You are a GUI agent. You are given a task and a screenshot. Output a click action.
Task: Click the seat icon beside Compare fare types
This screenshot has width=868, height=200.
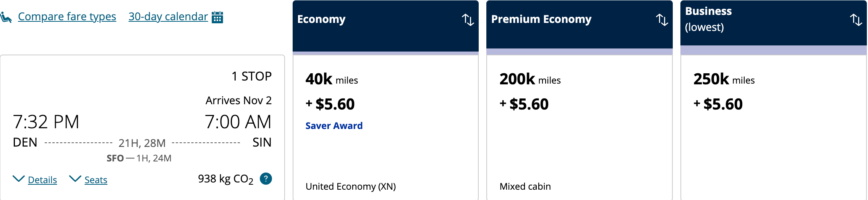(6, 17)
